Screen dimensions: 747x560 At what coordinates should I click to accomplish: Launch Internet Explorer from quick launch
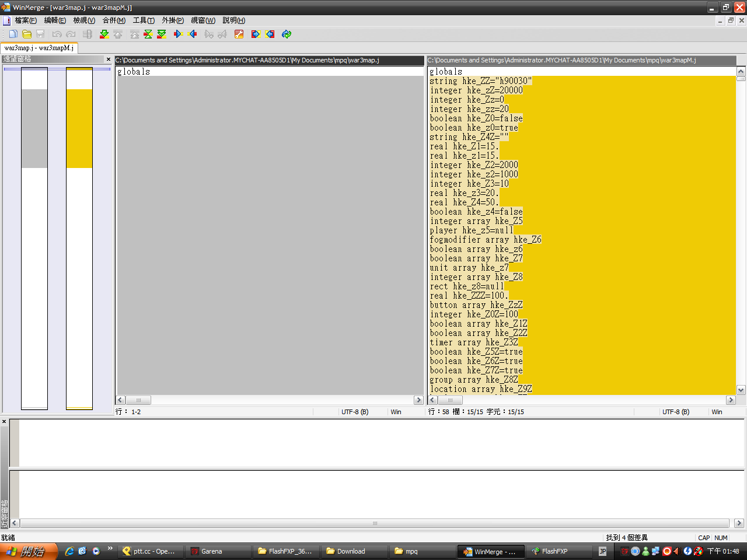tap(69, 551)
